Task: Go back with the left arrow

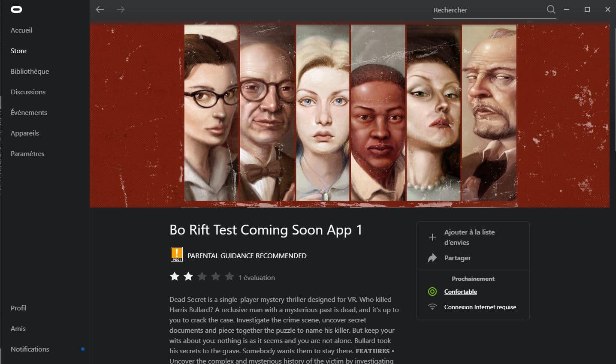Action: point(100,9)
